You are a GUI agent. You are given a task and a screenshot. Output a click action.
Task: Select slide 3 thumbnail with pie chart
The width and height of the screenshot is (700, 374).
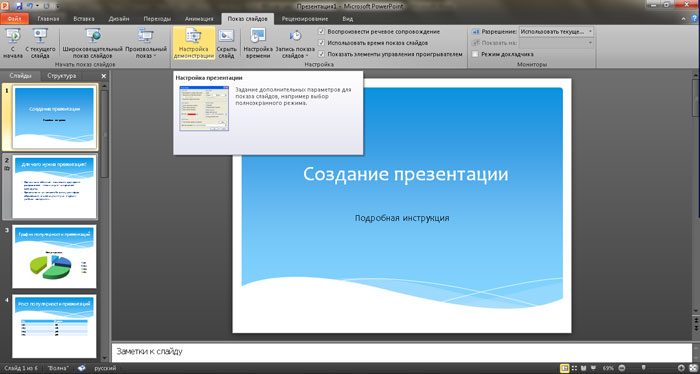pos(54,257)
